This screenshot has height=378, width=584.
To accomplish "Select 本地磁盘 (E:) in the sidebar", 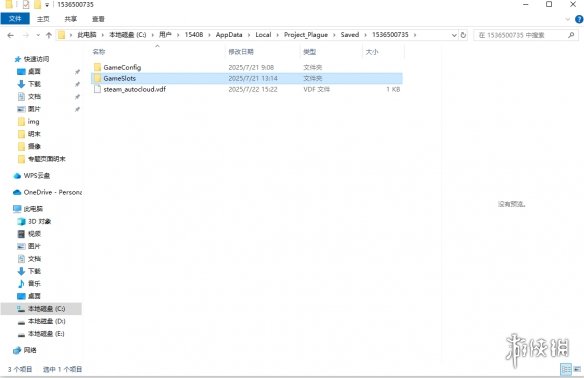I will tap(46, 334).
